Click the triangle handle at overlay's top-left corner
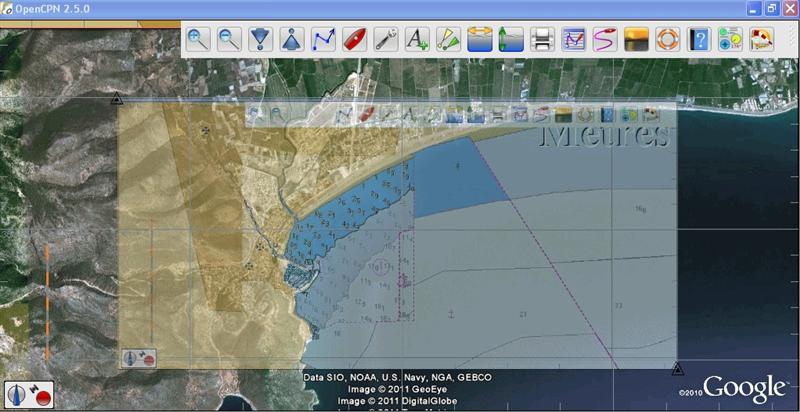 pos(117,98)
